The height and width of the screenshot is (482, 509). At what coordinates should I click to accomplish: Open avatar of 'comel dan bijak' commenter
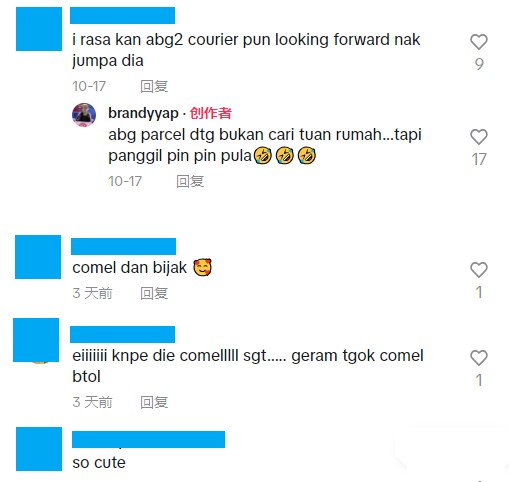click(38, 257)
